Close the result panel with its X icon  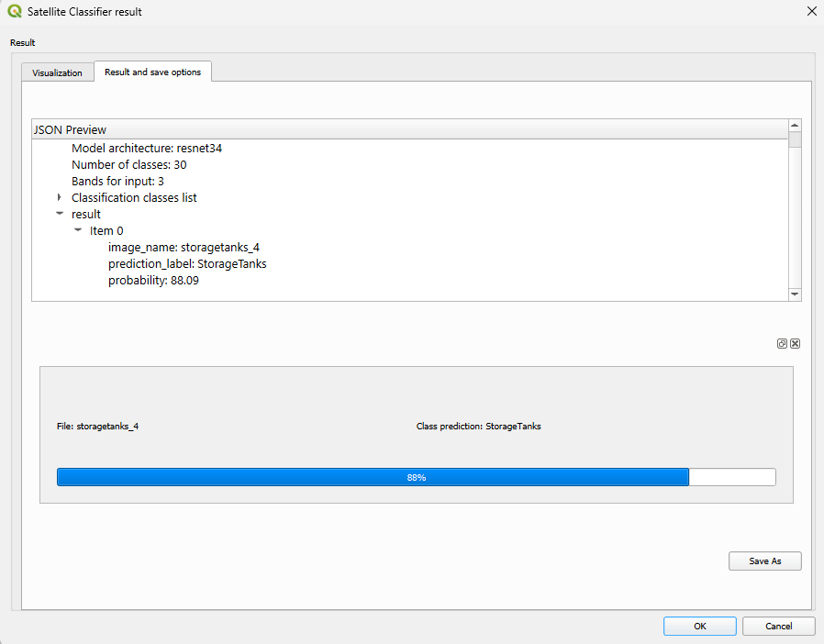796,343
